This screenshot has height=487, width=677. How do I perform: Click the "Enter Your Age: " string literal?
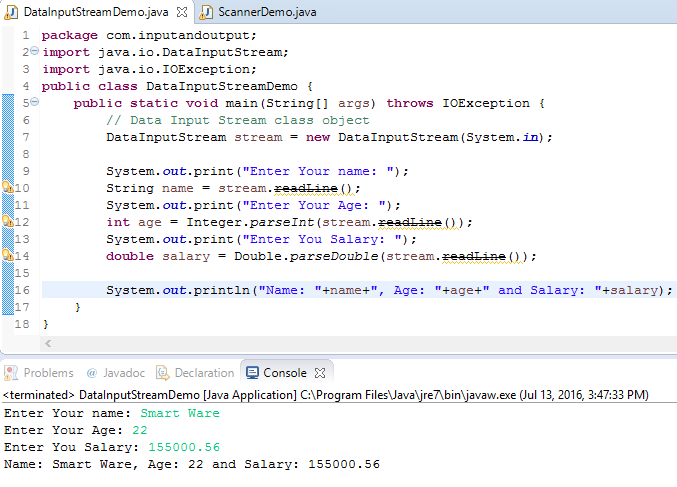(x=314, y=206)
